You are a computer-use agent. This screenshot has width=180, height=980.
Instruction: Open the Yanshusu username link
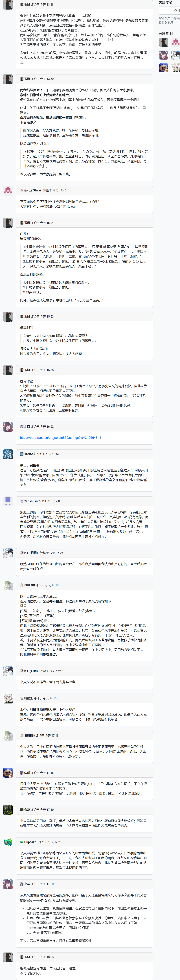(31, 501)
